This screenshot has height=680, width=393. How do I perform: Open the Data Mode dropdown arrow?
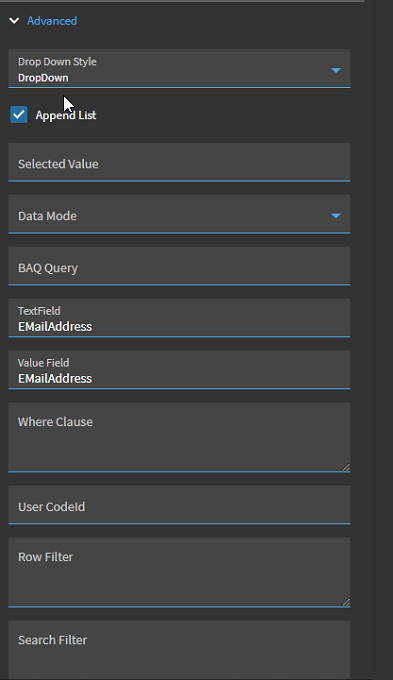tap(336, 216)
